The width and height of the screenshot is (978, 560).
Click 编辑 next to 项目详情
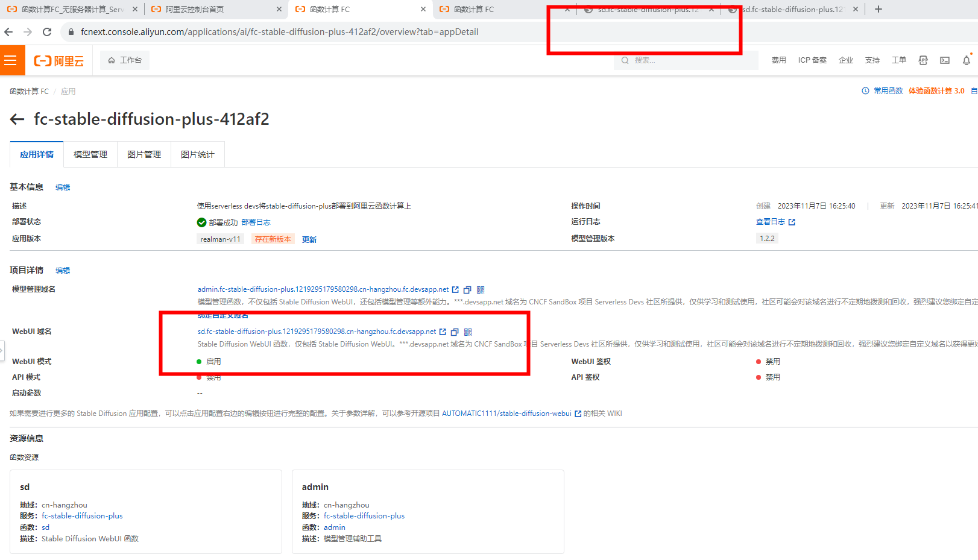point(63,271)
